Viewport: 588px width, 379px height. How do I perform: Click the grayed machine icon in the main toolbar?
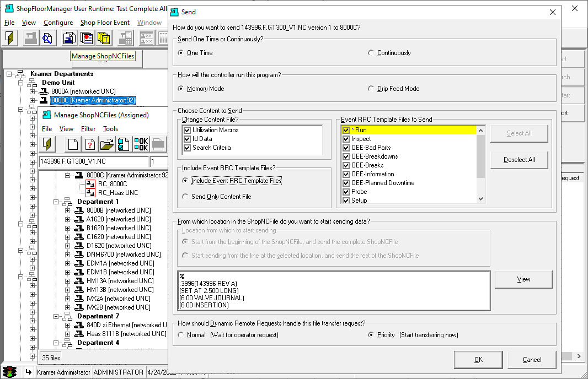[30, 38]
